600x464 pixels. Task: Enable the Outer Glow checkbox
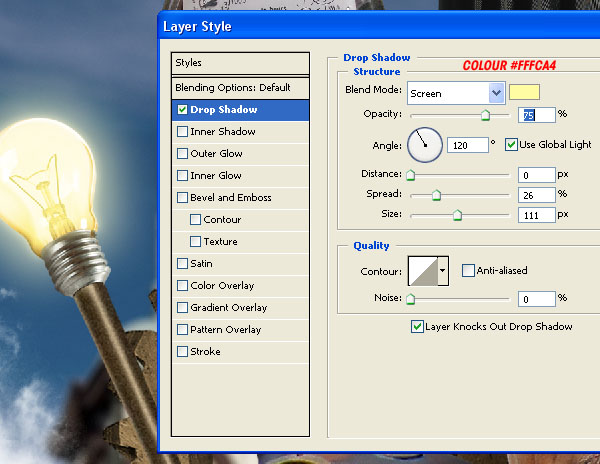(x=183, y=153)
